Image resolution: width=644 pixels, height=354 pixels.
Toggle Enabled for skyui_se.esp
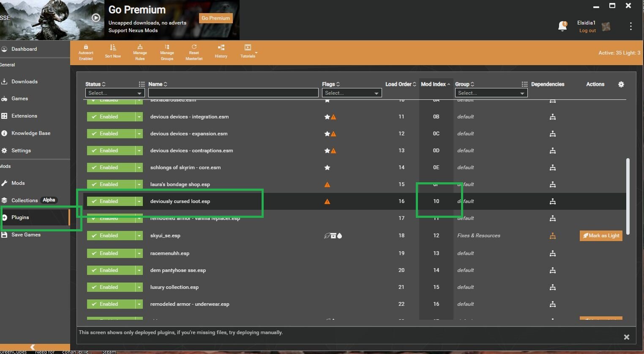pyautogui.click(x=111, y=236)
